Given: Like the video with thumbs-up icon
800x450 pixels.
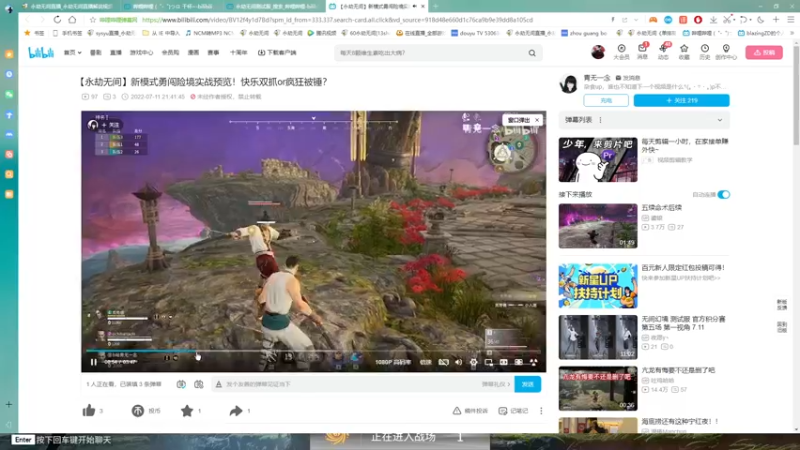Looking at the screenshot, I should tap(89, 411).
